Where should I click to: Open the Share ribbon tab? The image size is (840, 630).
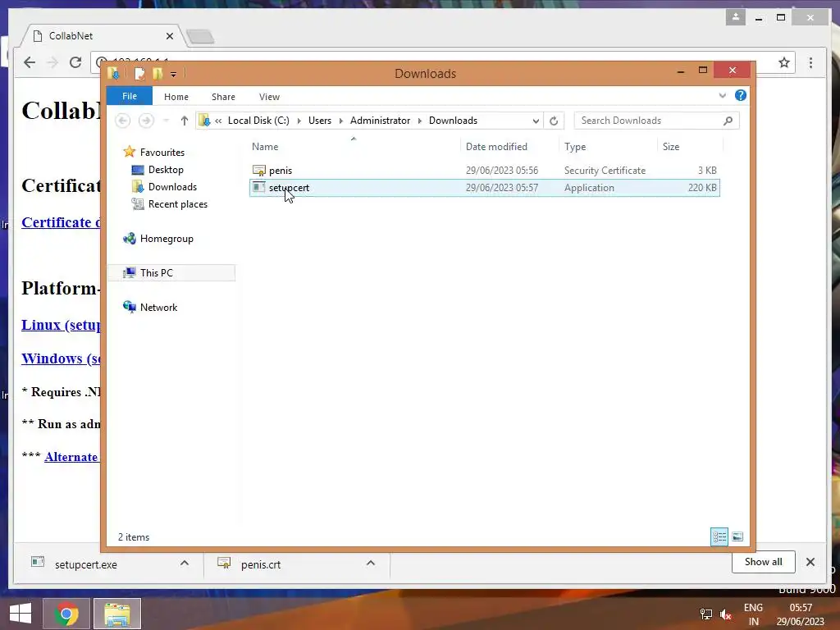223,97
